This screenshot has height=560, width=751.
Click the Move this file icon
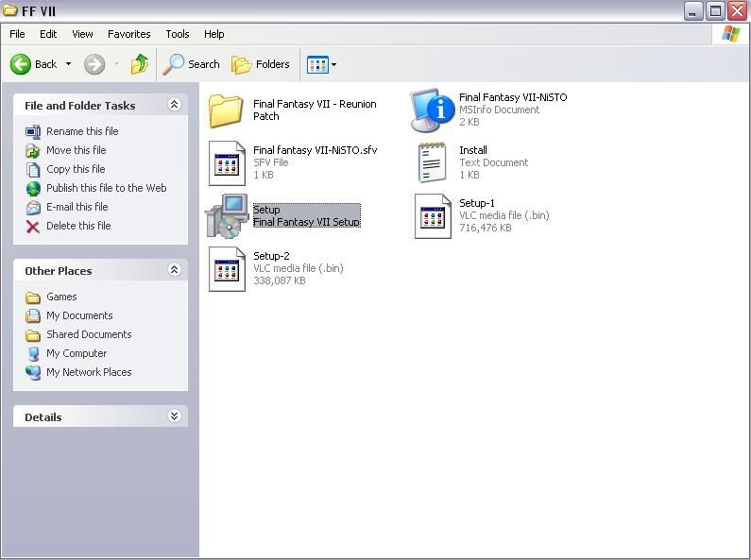point(33,151)
